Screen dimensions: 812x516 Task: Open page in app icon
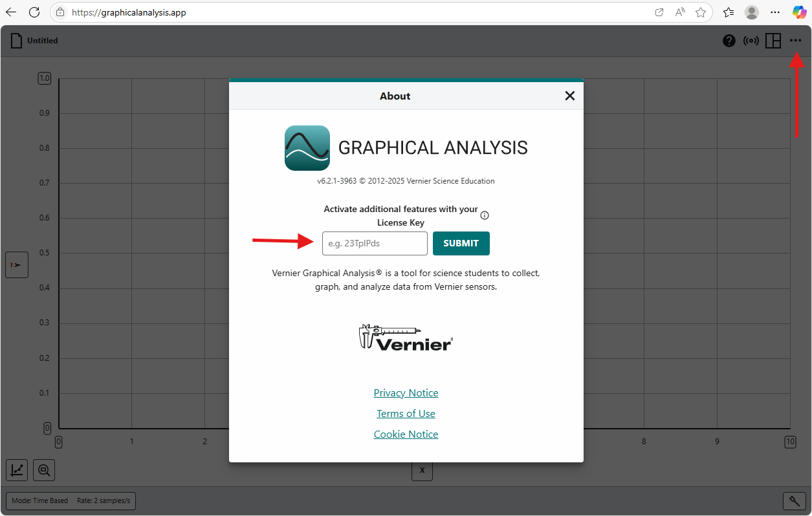coord(659,12)
